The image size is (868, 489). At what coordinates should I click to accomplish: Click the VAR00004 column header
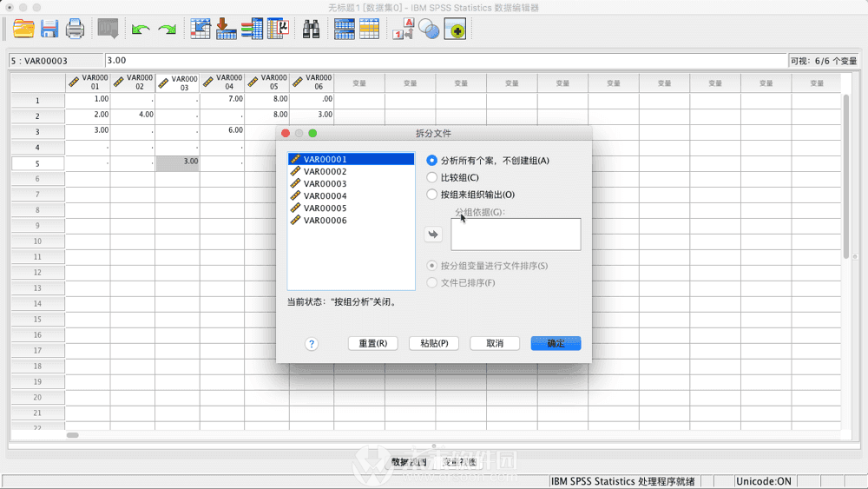222,83
